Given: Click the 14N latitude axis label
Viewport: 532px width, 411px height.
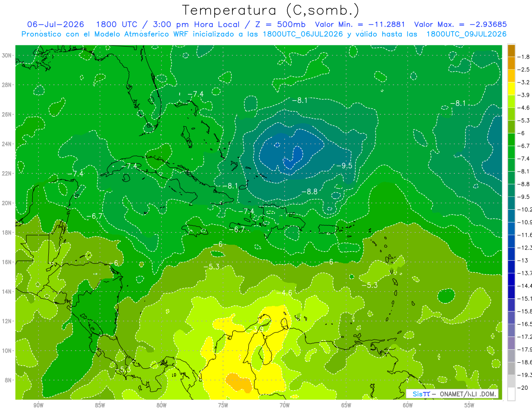Looking at the screenshot, I should coord(8,292).
